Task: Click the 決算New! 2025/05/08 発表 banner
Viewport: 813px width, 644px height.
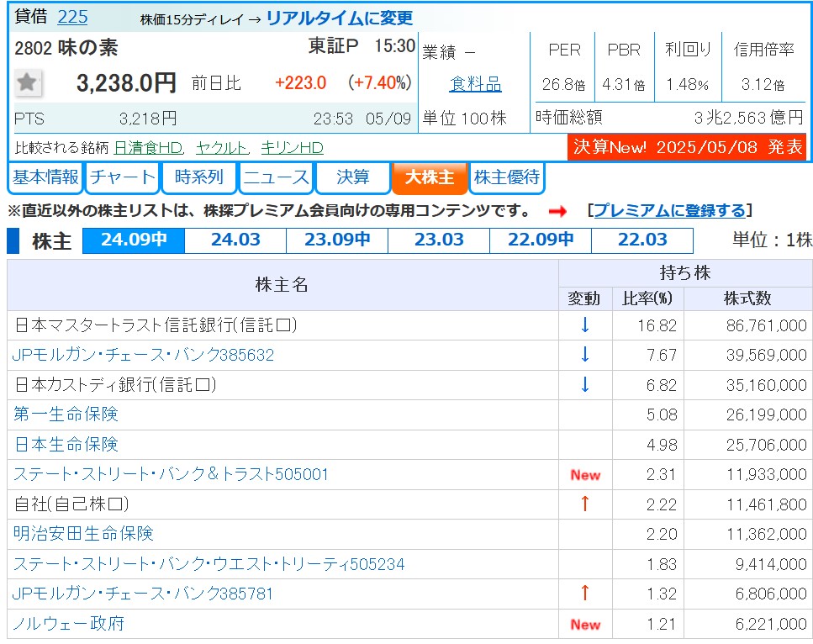Action: point(687,147)
